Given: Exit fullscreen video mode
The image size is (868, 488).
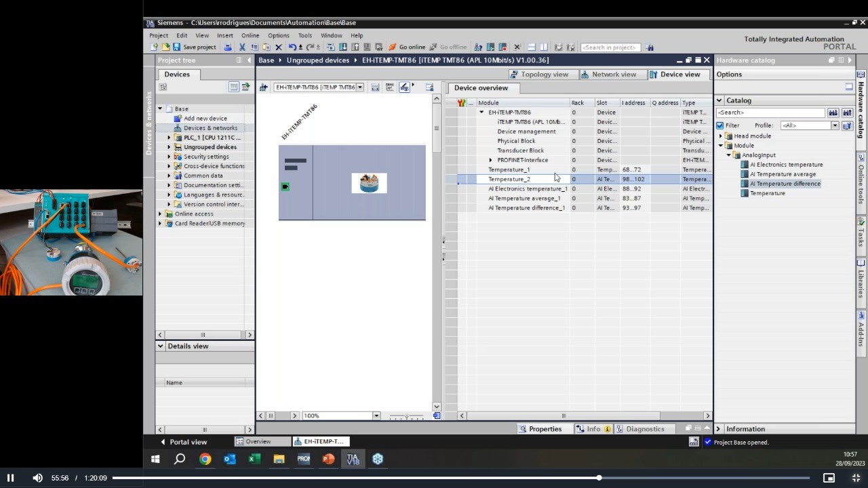Looking at the screenshot, I should tap(856, 478).
